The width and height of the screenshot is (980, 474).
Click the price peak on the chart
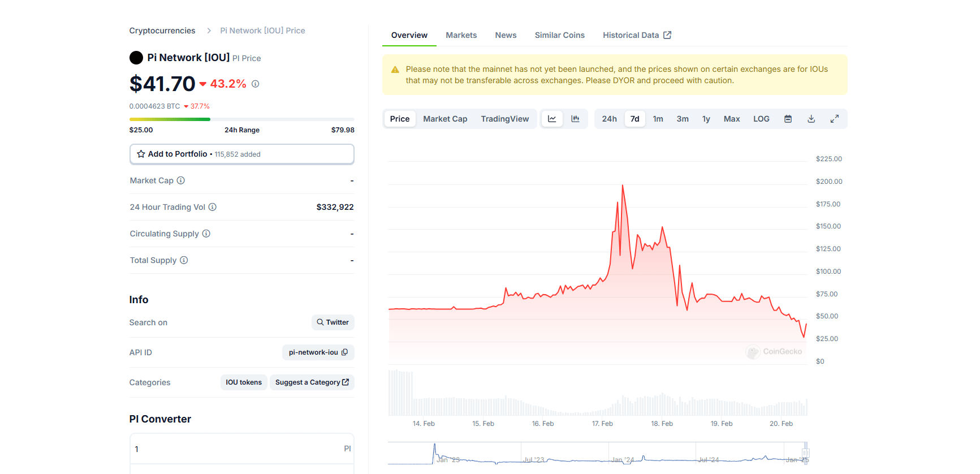click(623, 186)
